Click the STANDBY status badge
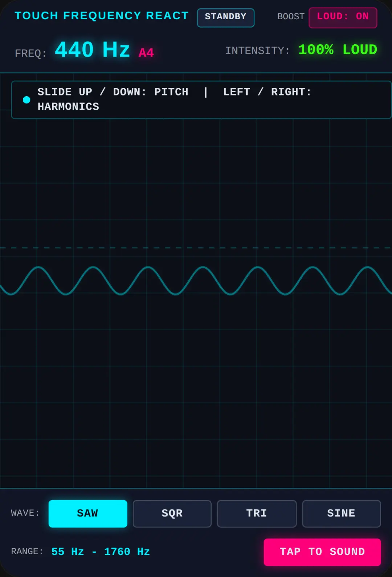392x577 pixels. click(x=225, y=17)
